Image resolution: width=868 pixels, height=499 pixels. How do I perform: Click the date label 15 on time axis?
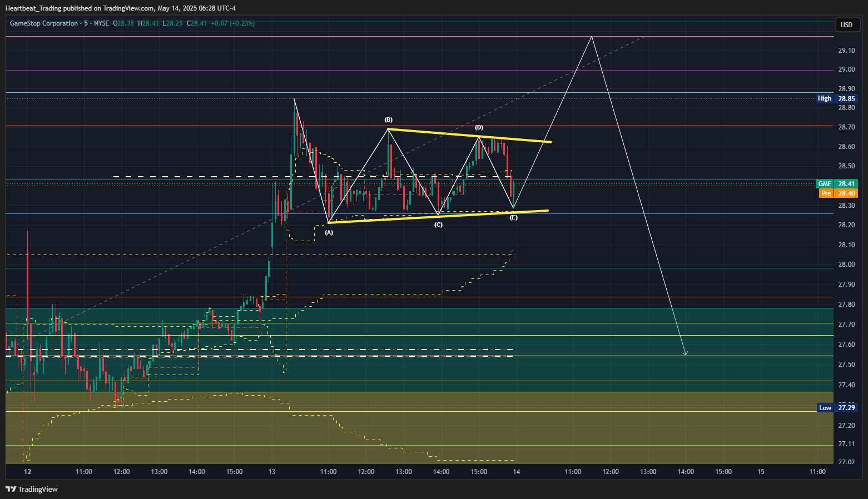(761, 472)
